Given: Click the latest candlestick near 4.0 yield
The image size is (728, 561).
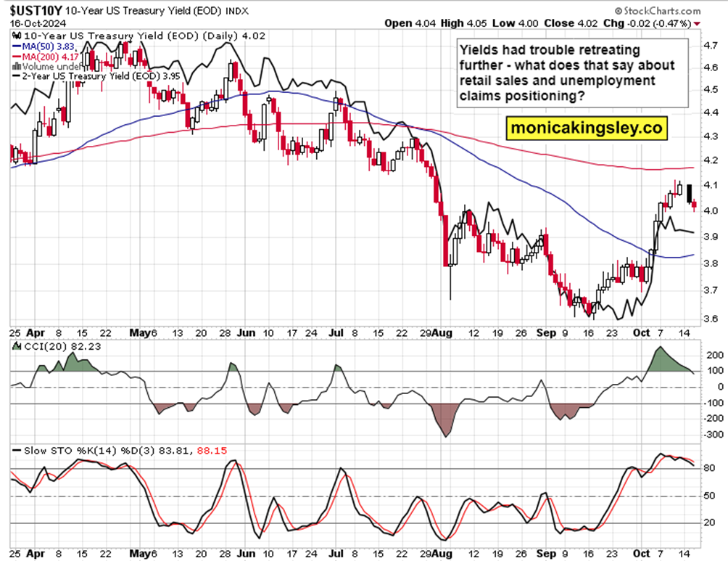Looking at the screenshot, I should pos(694,206).
